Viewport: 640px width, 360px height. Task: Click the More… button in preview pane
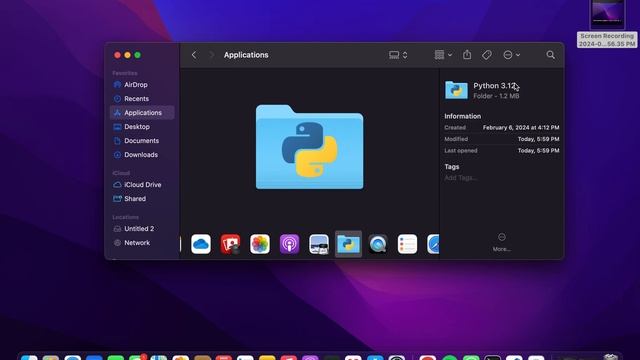(x=502, y=242)
